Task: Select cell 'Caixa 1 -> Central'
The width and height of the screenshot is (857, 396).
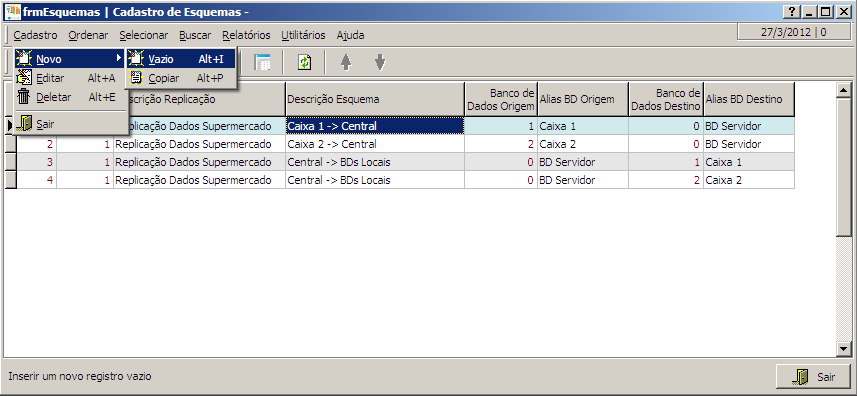Action: tap(375, 126)
